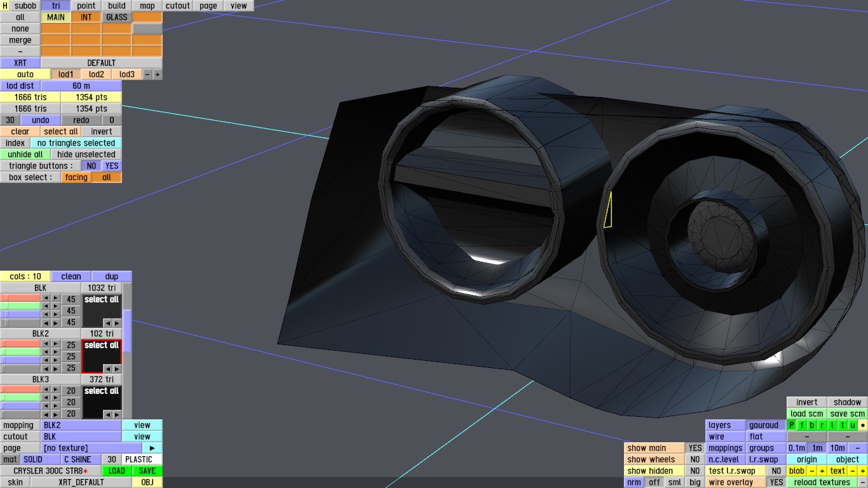Choose the big normals size option
Image resolution: width=868 pixels, height=488 pixels.
tap(695, 482)
